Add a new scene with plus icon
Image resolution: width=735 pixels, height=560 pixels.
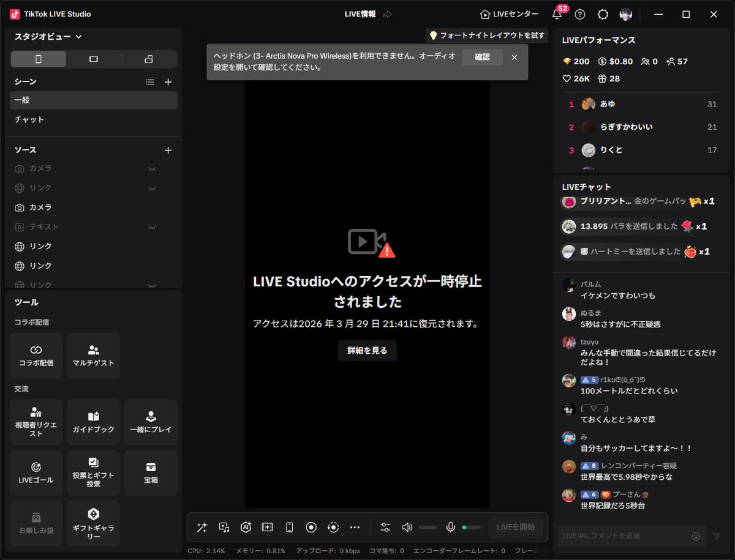(x=168, y=81)
